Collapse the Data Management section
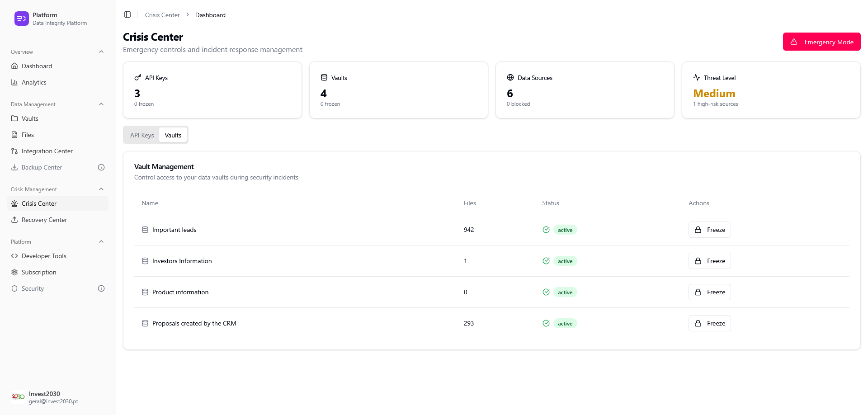The image size is (868, 415). (101, 104)
